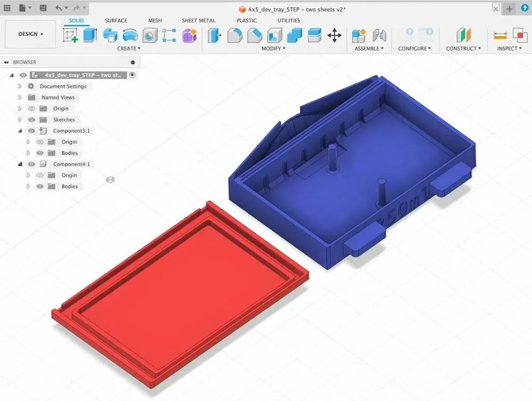Select the Create Sketch tool
The height and width of the screenshot is (401, 532).
(71, 35)
